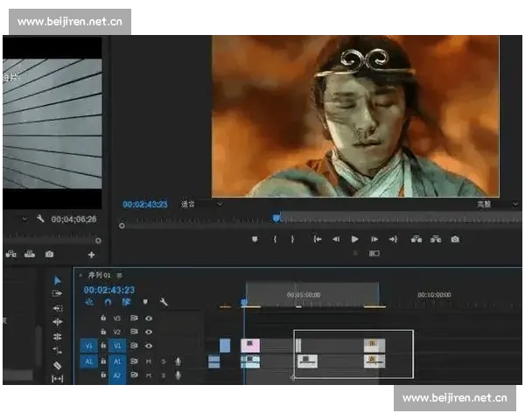Viewport: 525px width, 420px height.
Task: Add marker in timeline header
Action: pyautogui.click(x=145, y=302)
